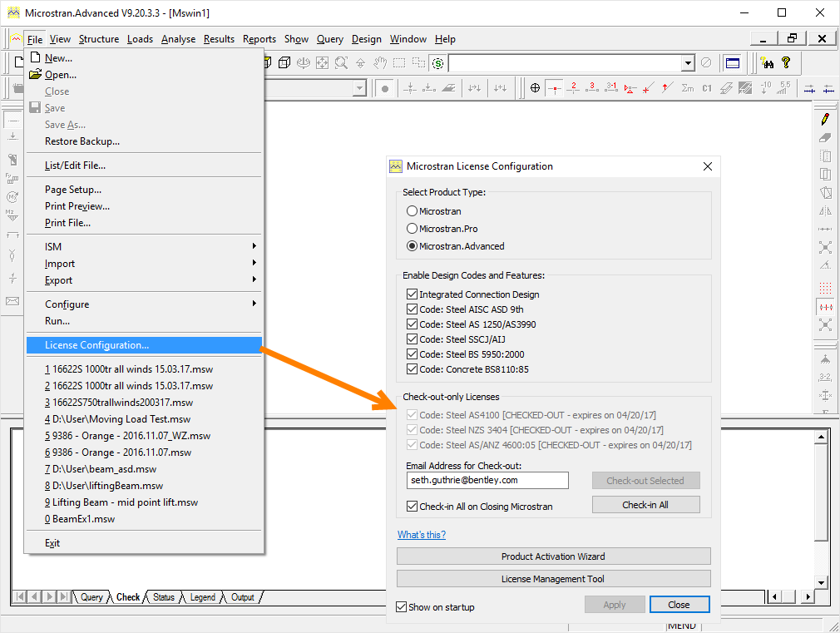Click the Mz bending moment diagram icon
This screenshot has width=840, height=633.
click(x=12, y=215)
